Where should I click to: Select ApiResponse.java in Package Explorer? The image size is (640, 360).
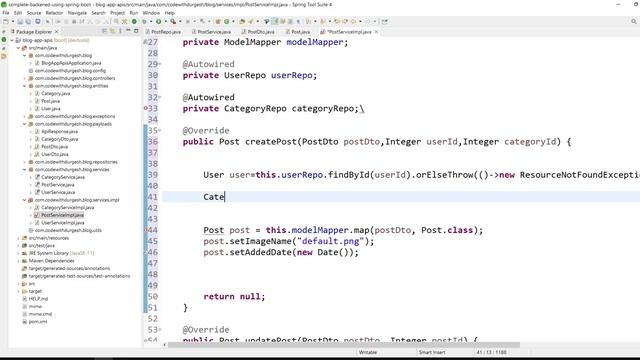click(60, 131)
